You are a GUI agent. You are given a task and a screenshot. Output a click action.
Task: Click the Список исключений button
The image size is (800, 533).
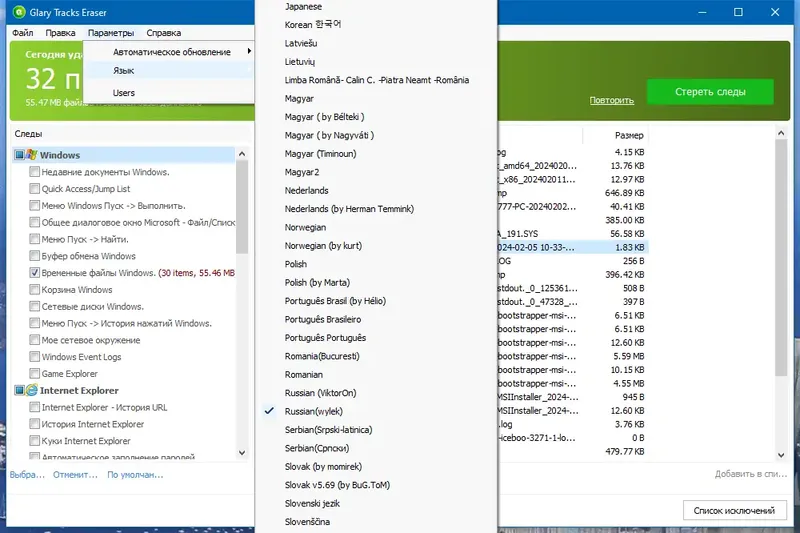(x=734, y=511)
